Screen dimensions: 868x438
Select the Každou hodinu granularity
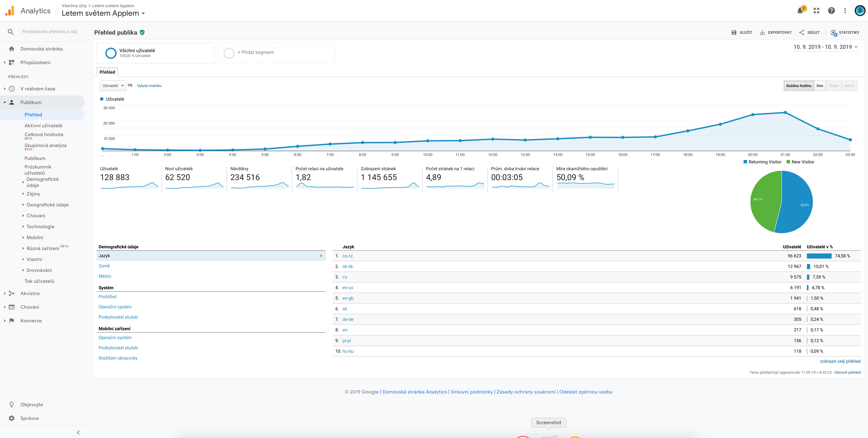pyautogui.click(x=799, y=85)
